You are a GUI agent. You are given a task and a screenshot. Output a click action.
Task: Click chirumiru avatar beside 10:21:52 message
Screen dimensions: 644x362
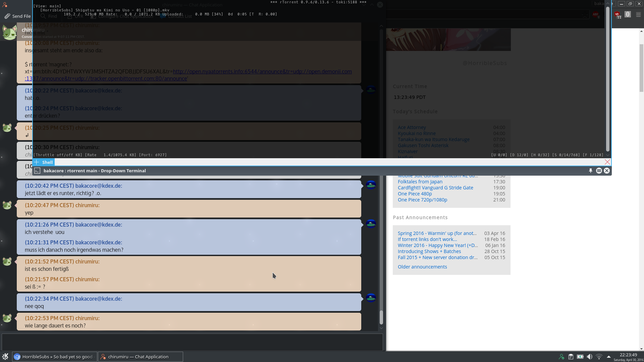pyautogui.click(x=7, y=261)
